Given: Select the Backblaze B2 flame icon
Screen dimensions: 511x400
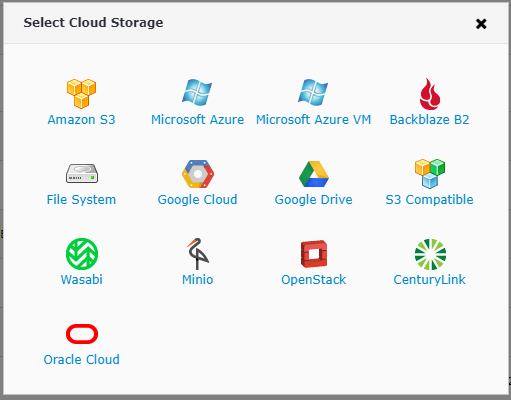Looking at the screenshot, I should (x=430, y=94).
